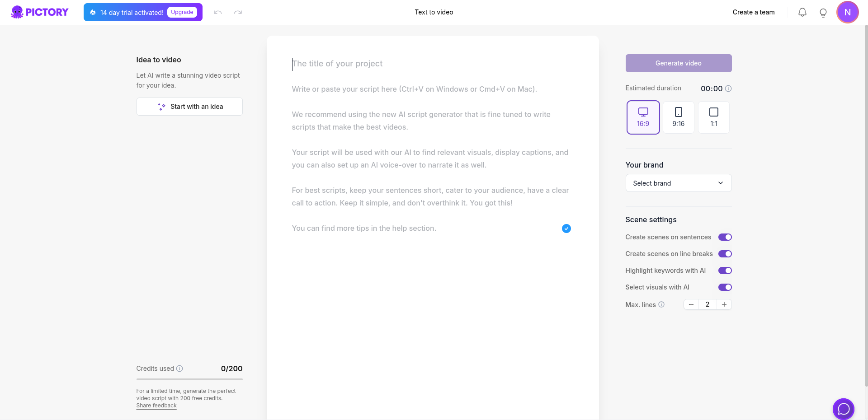The width and height of the screenshot is (868, 420).
Task: Select the 9:16 aspect ratio
Action: pyautogui.click(x=678, y=117)
